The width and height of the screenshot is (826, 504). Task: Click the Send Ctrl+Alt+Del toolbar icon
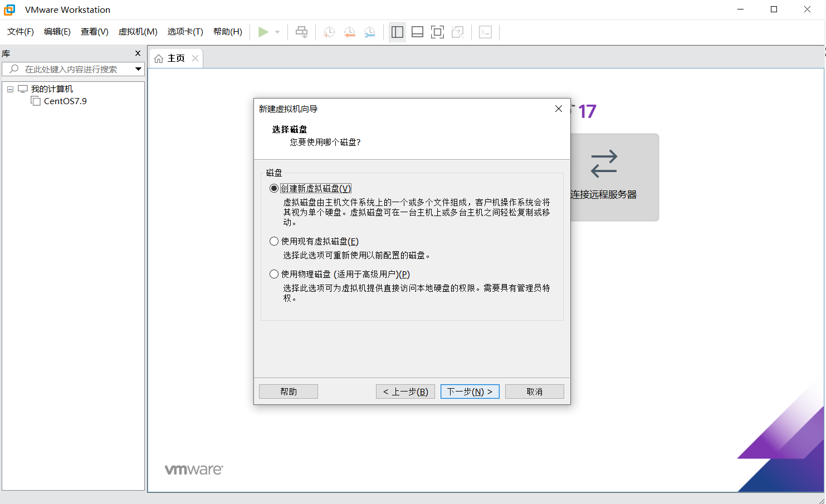point(301,32)
